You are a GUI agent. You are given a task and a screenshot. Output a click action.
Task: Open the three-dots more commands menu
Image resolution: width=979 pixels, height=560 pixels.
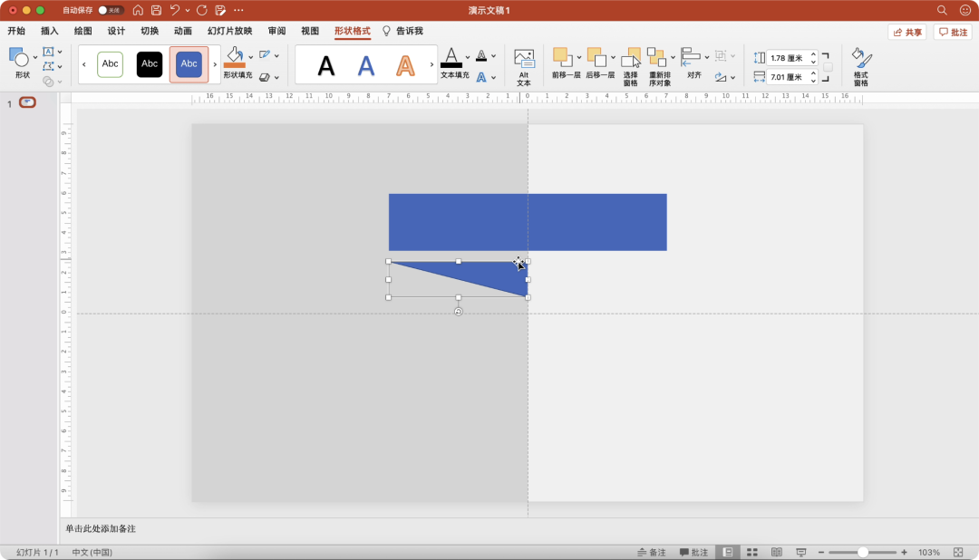pyautogui.click(x=238, y=10)
